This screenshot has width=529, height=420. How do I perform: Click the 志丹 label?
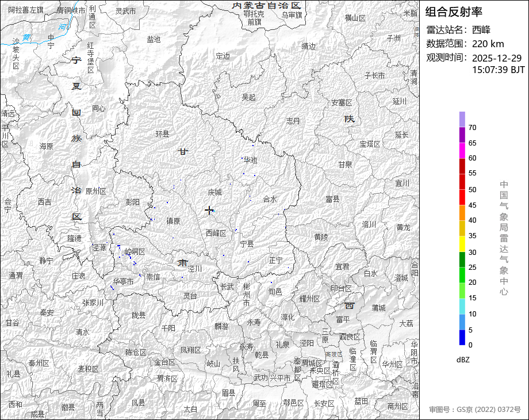point(293,121)
